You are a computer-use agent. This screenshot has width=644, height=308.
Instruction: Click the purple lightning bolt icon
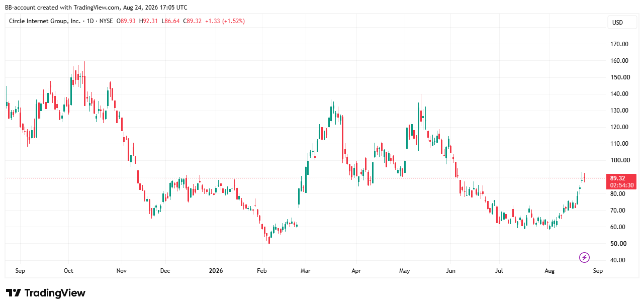coord(584,257)
